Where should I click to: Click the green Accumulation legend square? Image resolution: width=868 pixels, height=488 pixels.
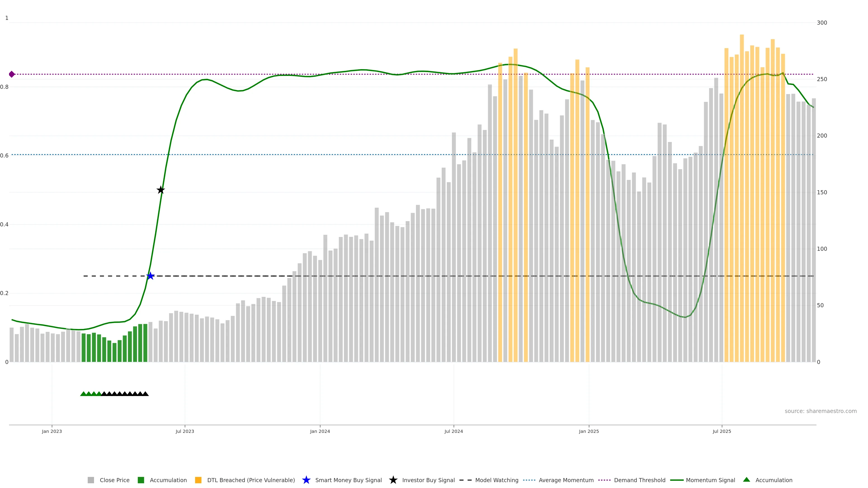point(141,480)
